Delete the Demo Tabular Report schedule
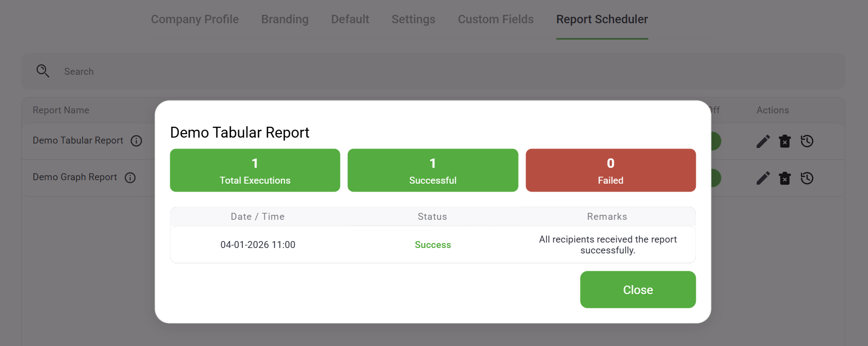The height and width of the screenshot is (346, 868). coord(785,142)
